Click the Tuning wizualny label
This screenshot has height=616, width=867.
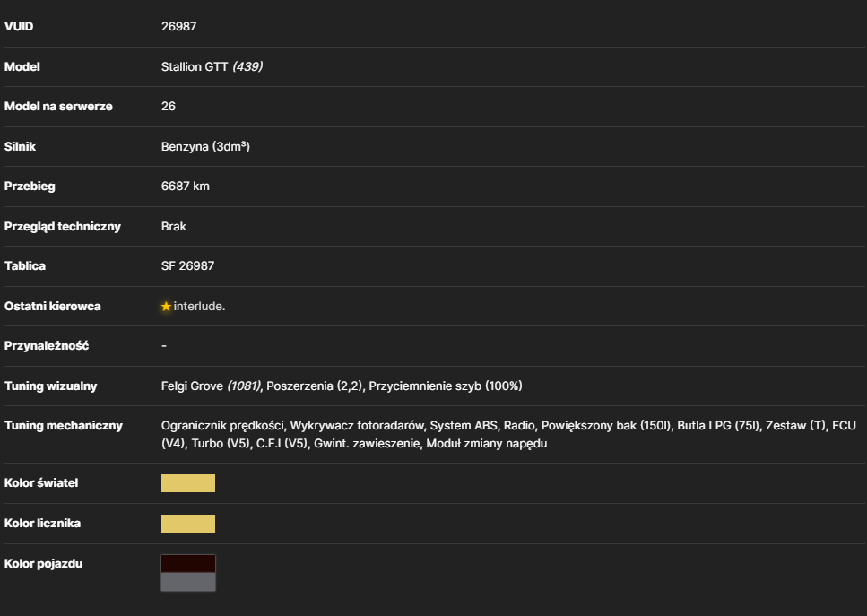pyautogui.click(x=51, y=386)
